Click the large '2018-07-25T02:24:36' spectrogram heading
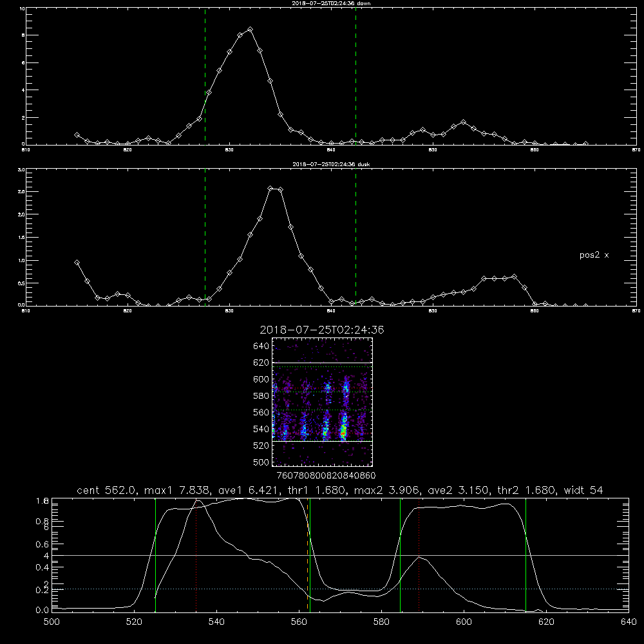 pos(322,330)
